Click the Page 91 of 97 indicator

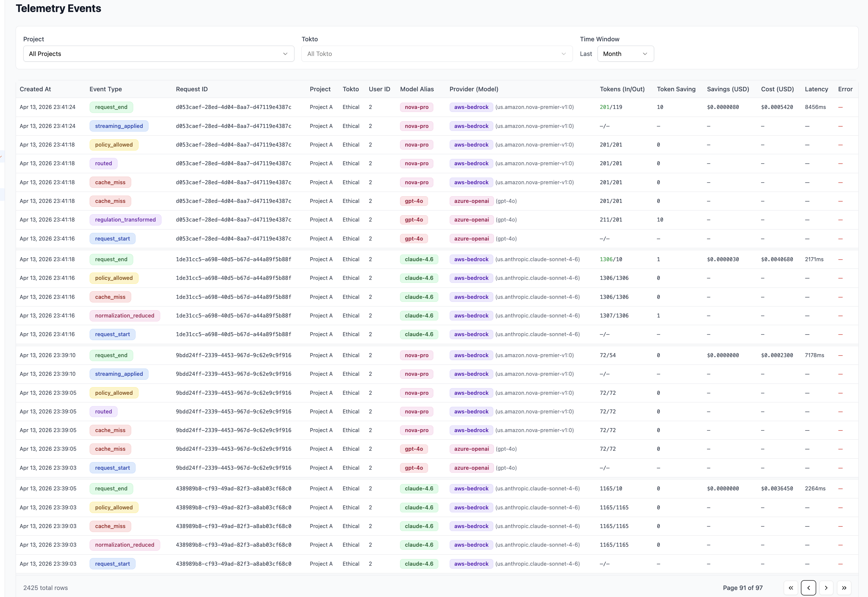[742, 588]
